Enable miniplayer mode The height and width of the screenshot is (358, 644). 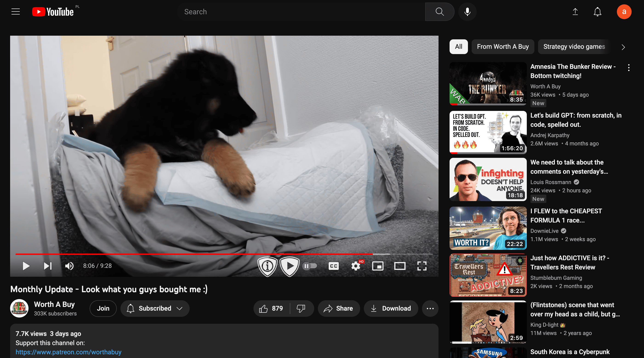[378, 266]
